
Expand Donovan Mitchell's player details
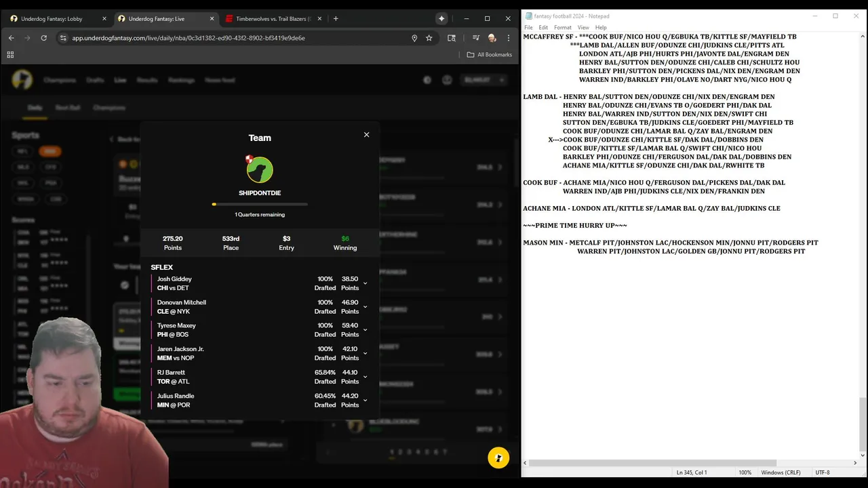365,307
